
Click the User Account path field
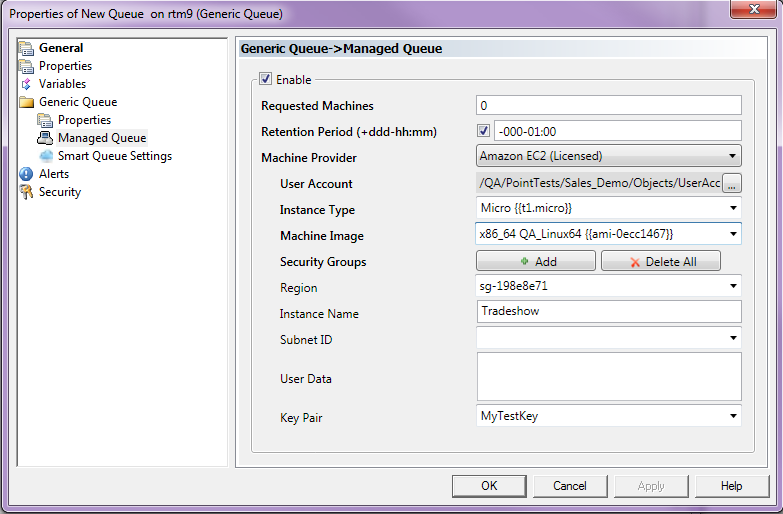599,183
